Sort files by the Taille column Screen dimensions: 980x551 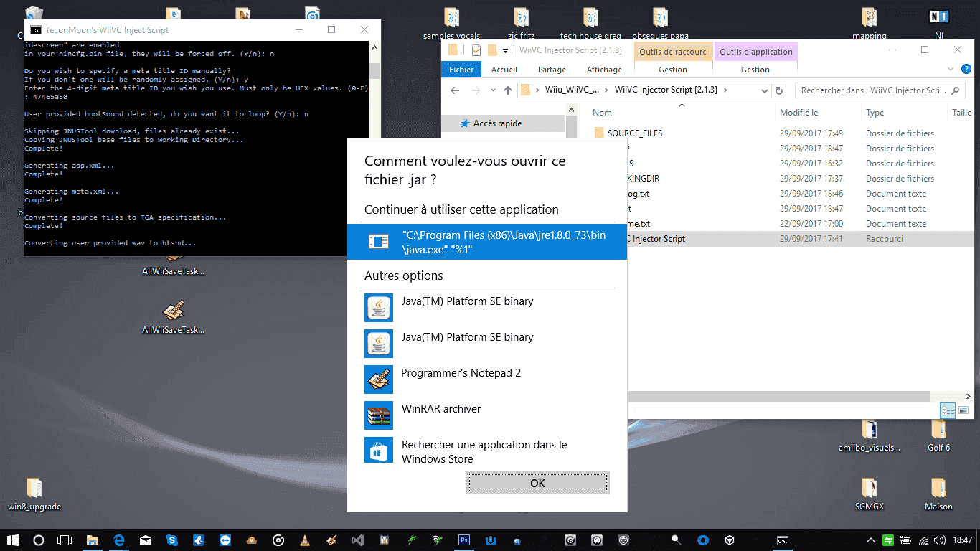pyautogui.click(x=961, y=113)
